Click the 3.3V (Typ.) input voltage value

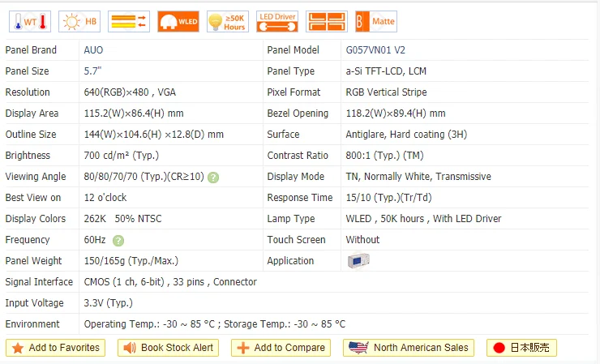pyautogui.click(x=109, y=302)
